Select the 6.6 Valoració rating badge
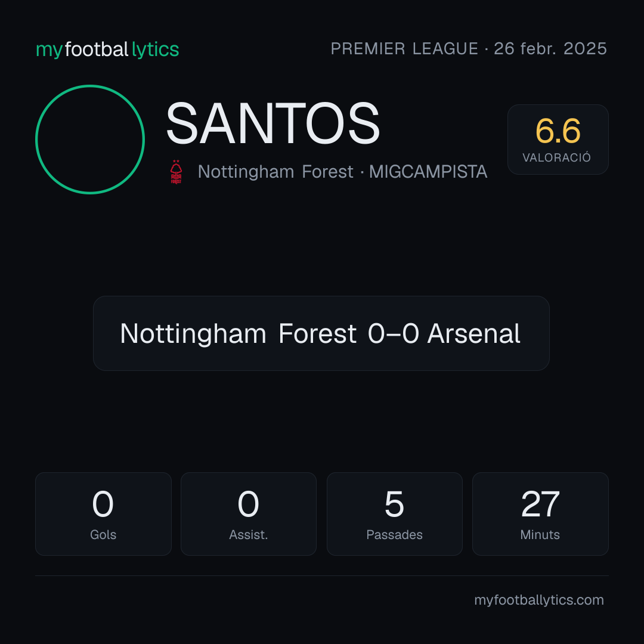Viewport: 644px width, 644px height. (558, 139)
